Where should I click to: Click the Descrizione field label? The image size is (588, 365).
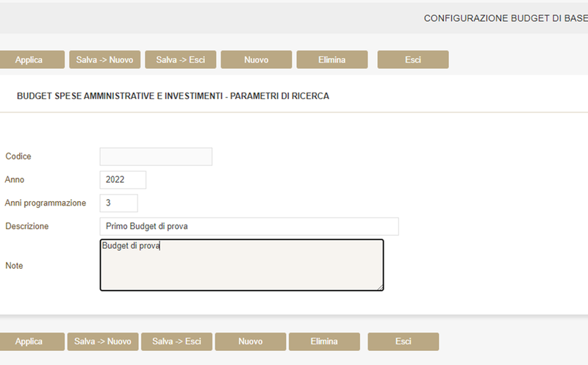27,226
